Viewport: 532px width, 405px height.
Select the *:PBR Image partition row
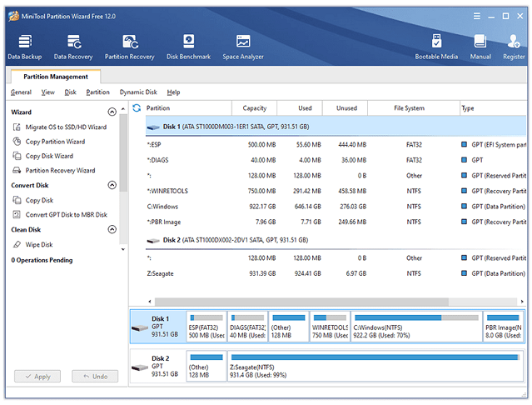[x=336, y=222]
